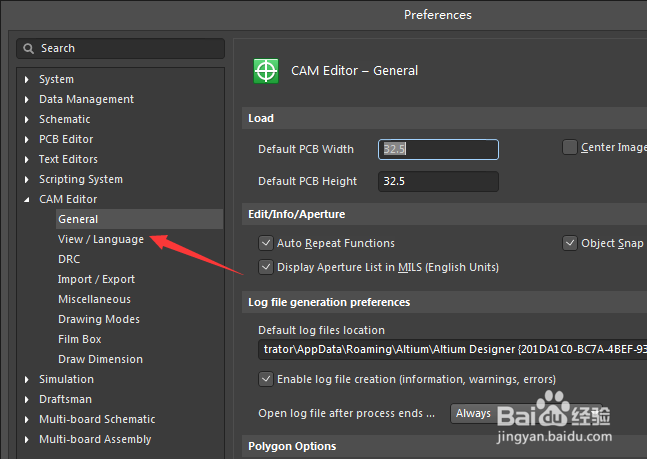647x459 pixels.
Task: Toggle the Center Image checkbox
Action: [x=569, y=147]
